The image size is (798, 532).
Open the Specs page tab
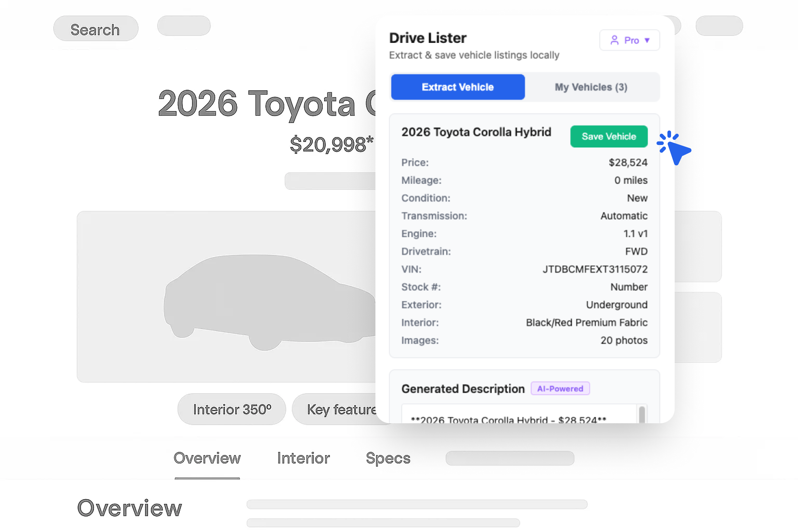tap(388, 458)
